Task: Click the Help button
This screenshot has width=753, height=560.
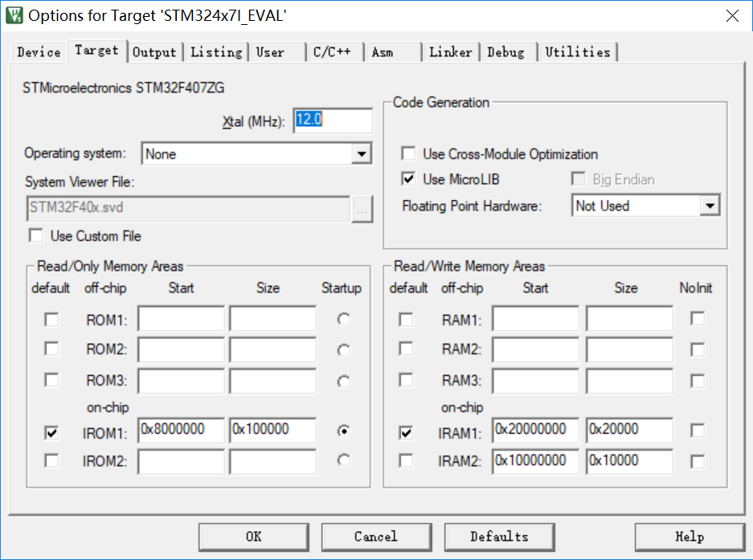Action: tap(690, 537)
